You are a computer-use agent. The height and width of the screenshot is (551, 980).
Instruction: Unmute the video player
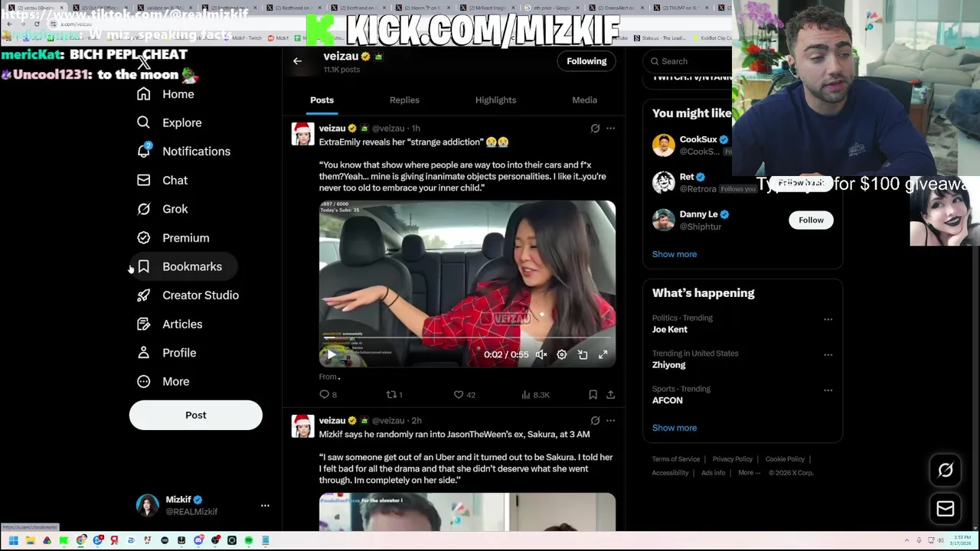coord(541,355)
